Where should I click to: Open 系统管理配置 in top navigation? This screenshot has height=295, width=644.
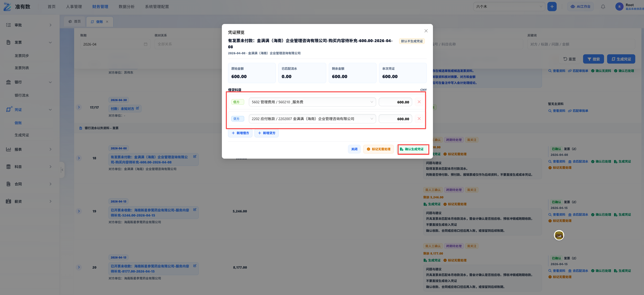point(157,7)
